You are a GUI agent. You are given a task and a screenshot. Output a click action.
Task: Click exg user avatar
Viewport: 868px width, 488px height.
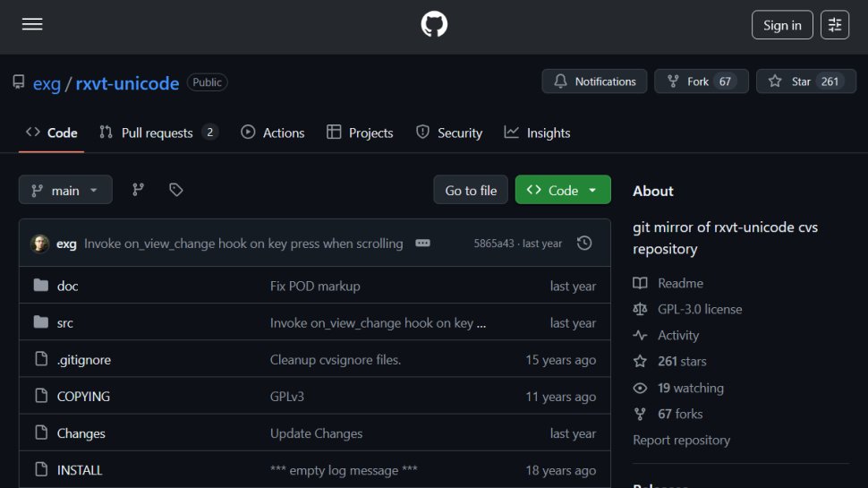pyautogui.click(x=40, y=244)
